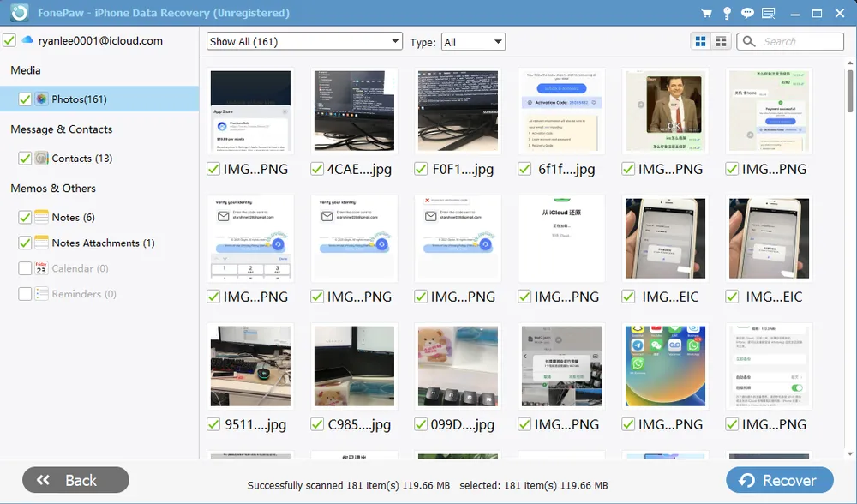Toggle the iCloud account checkbox
The height and width of the screenshot is (504, 857).
pyautogui.click(x=9, y=40)
